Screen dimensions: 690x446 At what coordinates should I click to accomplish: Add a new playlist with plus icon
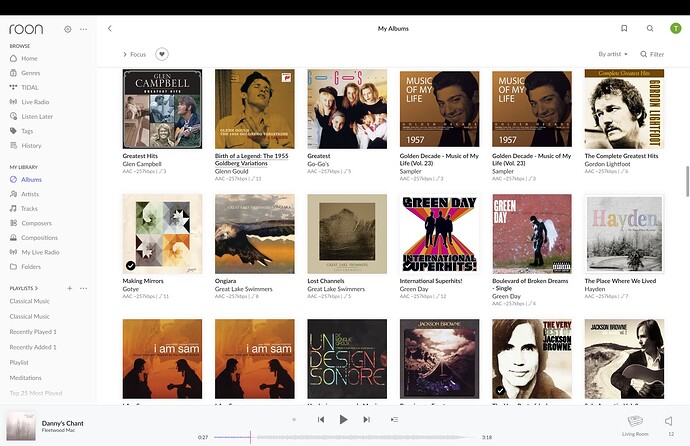click(x=70, y=288)
